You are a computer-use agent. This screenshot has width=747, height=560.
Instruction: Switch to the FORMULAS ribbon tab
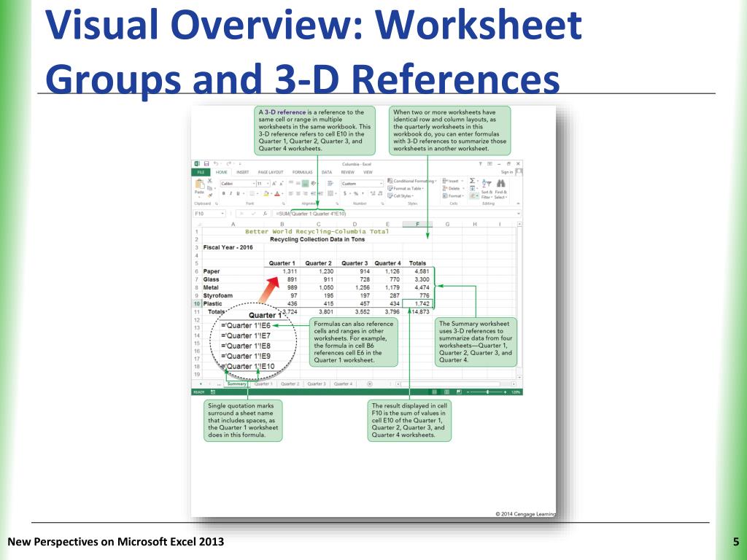point(302,172)
